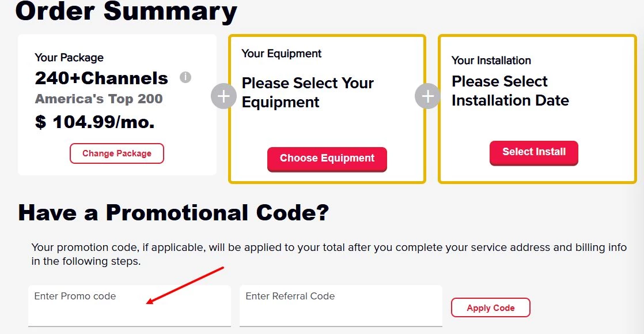644x334 pixels.
Task: Click the info icon beside 240+Channels
Action: 185,77
